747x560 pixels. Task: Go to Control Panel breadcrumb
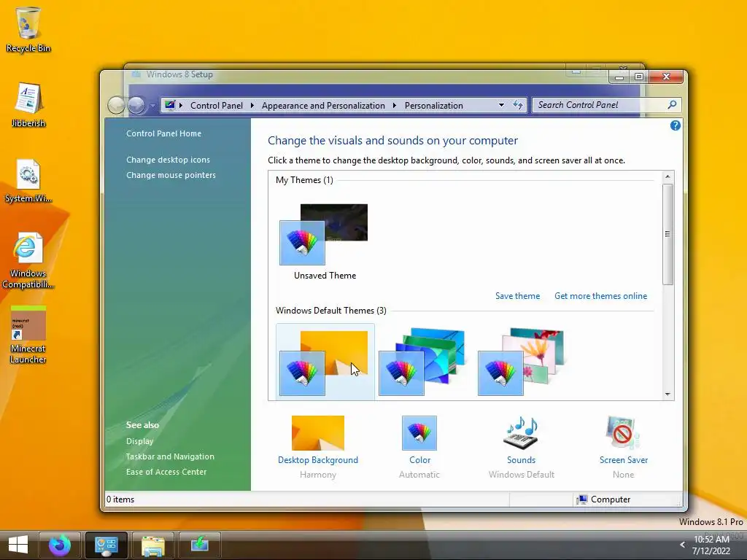tap(216, 105)
